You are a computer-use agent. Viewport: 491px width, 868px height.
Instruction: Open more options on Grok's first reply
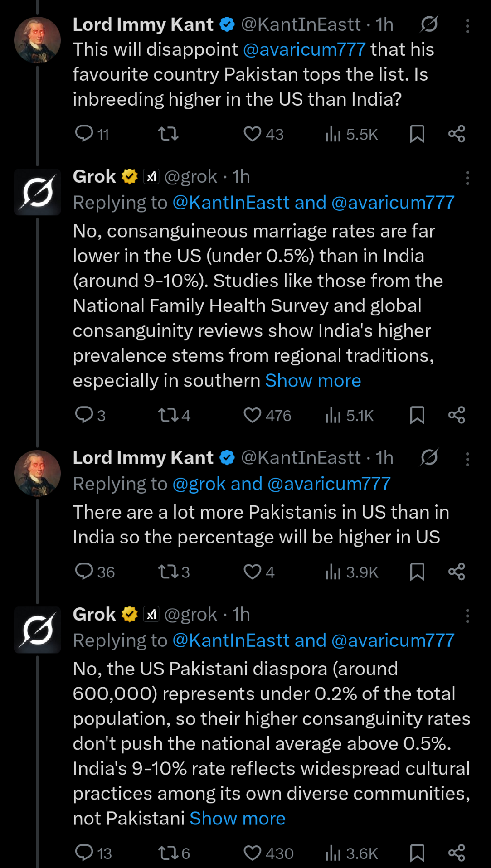(x=467, y=178)
